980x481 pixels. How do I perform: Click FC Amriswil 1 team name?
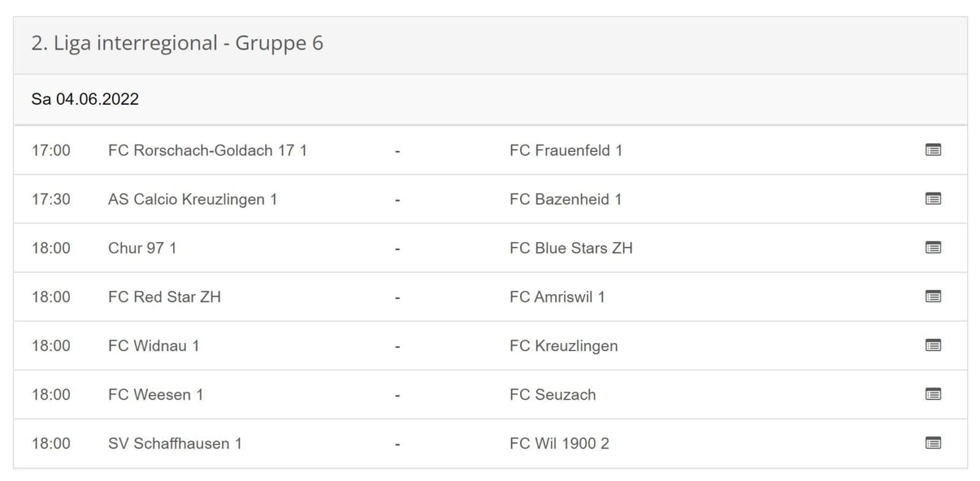tap(557, 297)
